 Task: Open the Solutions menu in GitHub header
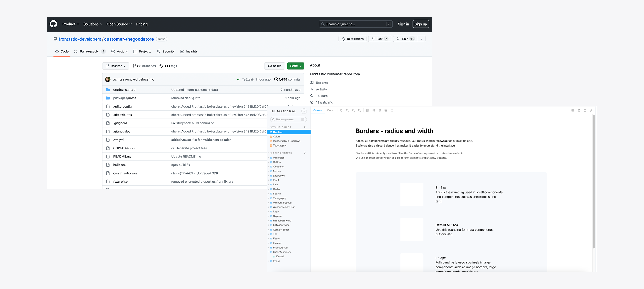[x=93, y=24]
